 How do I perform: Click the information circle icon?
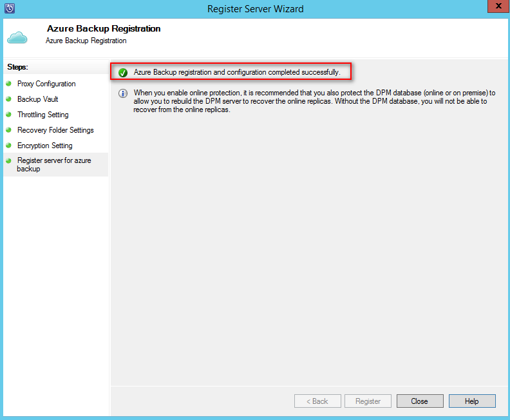pyautogui.click(x=123, y=93)
